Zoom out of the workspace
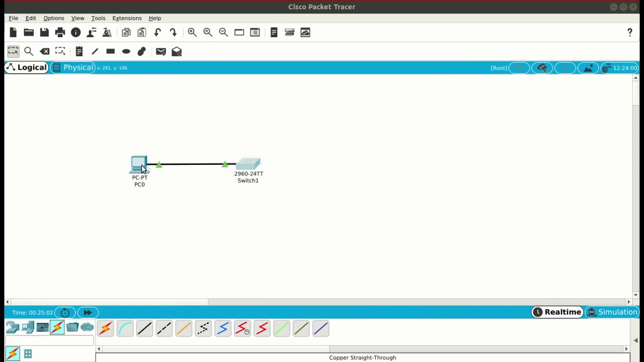644x362 pixels. click(223, 33)
